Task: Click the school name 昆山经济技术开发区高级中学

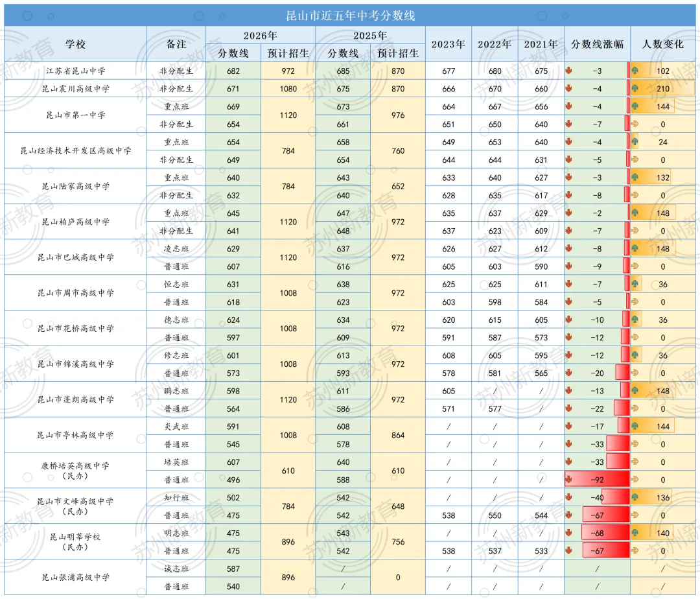Action: [x=75, y=151]
